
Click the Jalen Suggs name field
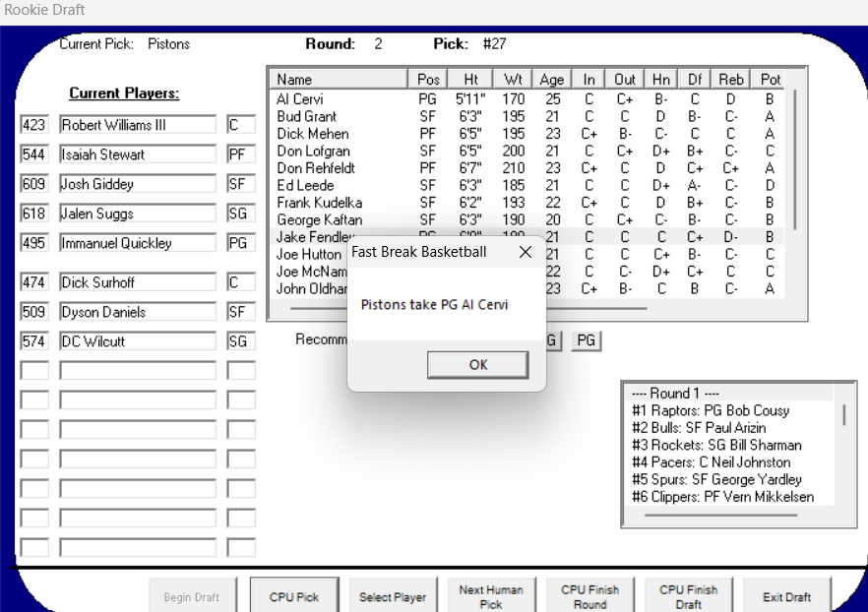(x=138, y=214)
